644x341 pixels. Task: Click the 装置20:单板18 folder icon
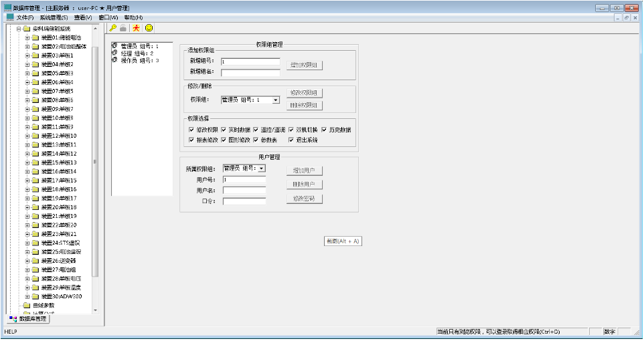coord(35,207)
